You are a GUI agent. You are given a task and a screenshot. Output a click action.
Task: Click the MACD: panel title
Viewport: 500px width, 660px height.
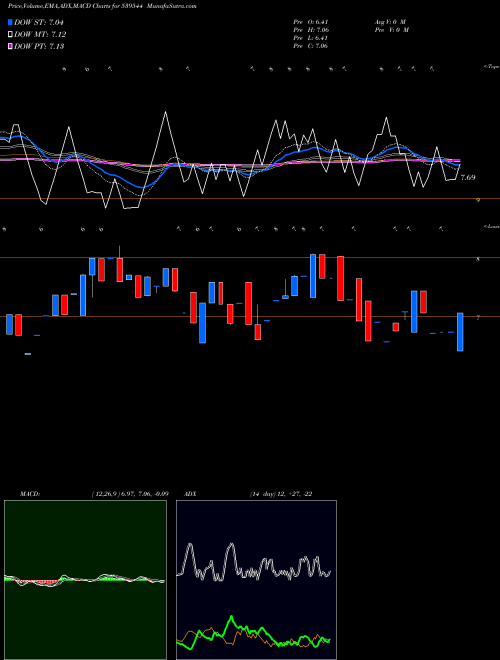[x=30, y=494]
